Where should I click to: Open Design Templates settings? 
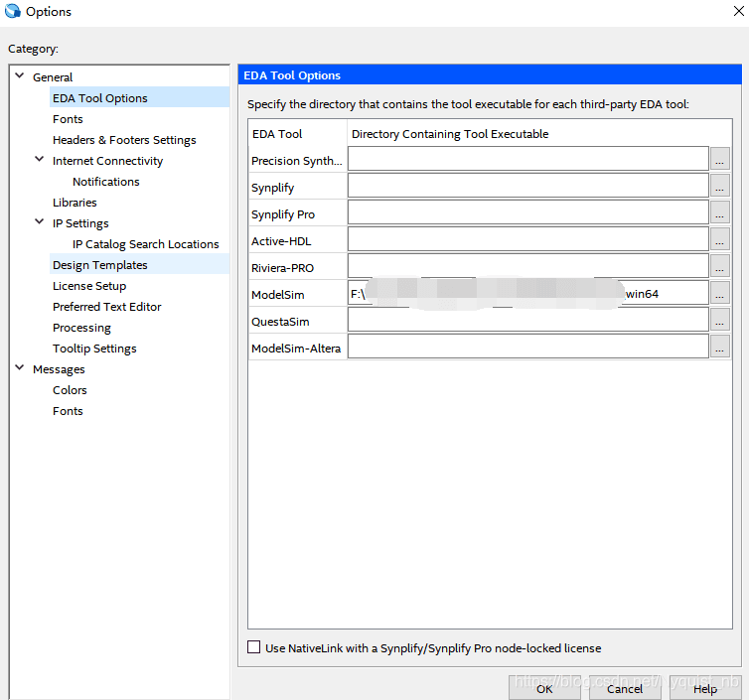point(100,265)
